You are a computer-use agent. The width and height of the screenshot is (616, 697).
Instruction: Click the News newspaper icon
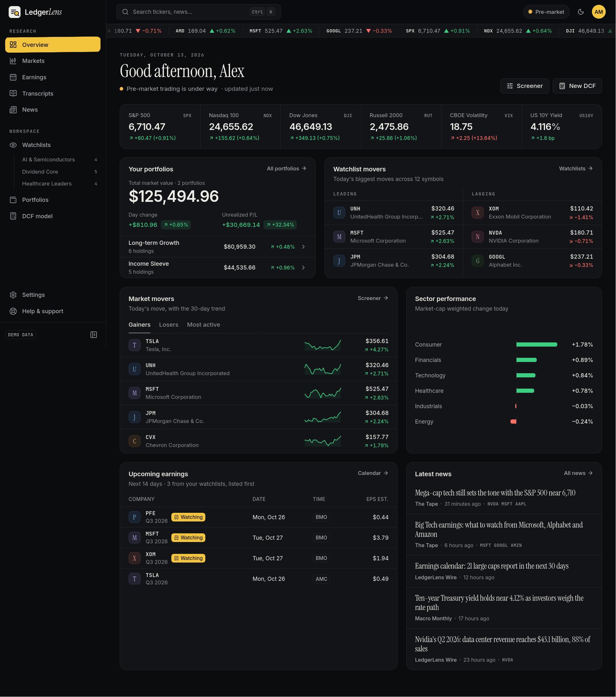(13, 110)
